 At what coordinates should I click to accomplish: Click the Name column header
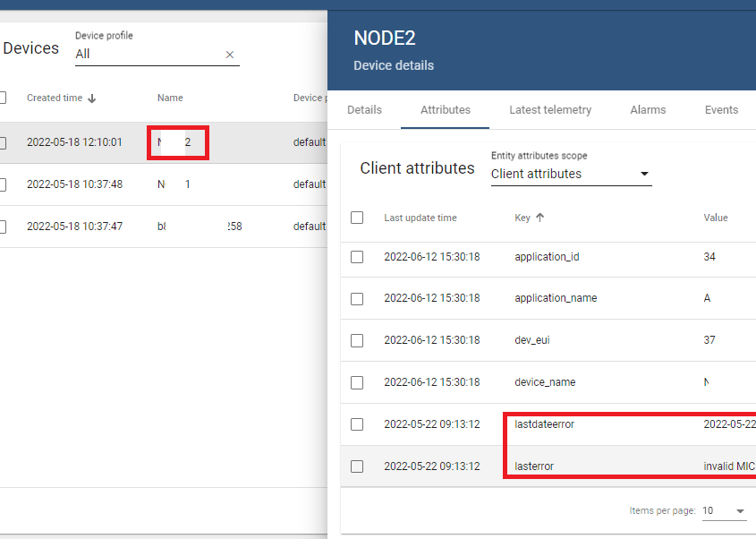170,98
